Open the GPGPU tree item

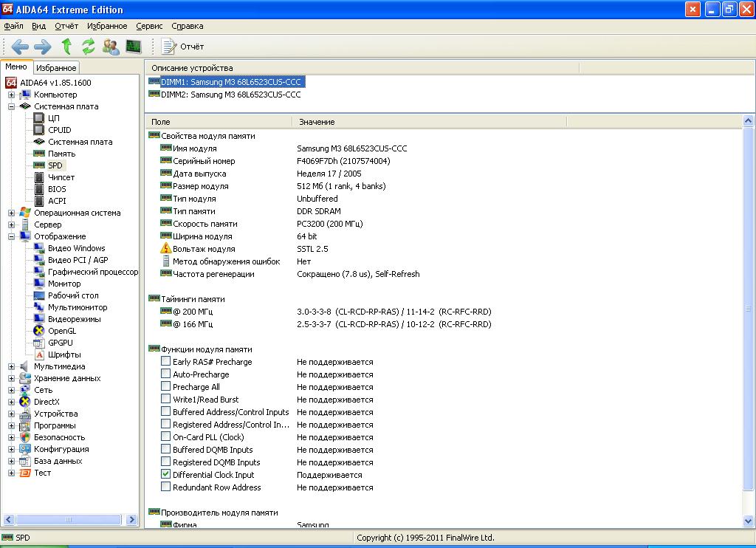point(61,343)
